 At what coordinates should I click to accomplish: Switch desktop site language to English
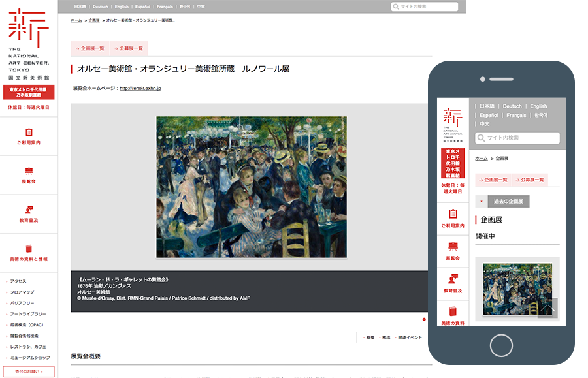122,7
